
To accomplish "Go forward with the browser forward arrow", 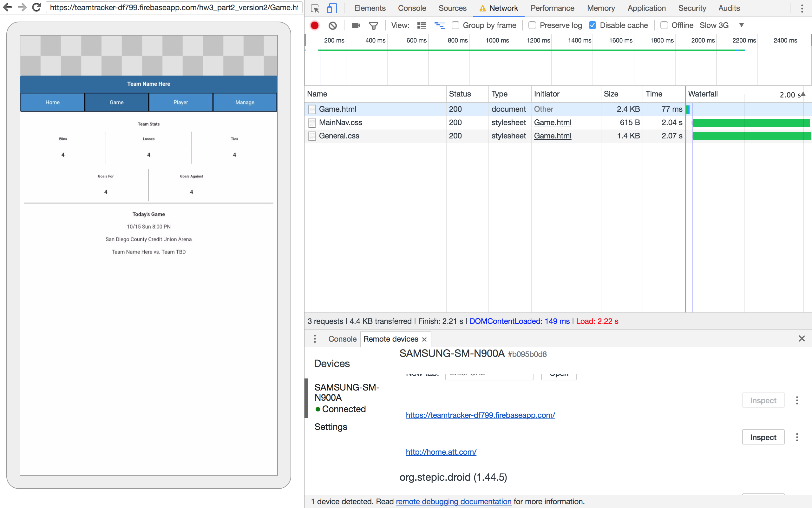I will (x=22, y=7).
